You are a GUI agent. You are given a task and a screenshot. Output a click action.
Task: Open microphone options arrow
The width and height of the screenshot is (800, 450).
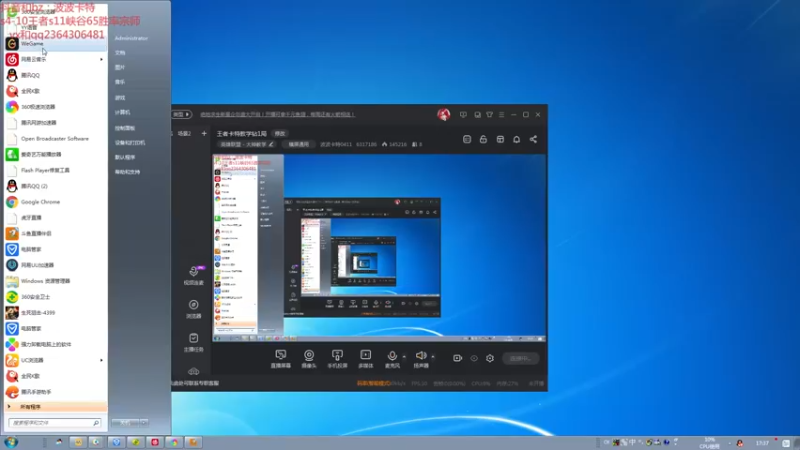coord(404,356)
